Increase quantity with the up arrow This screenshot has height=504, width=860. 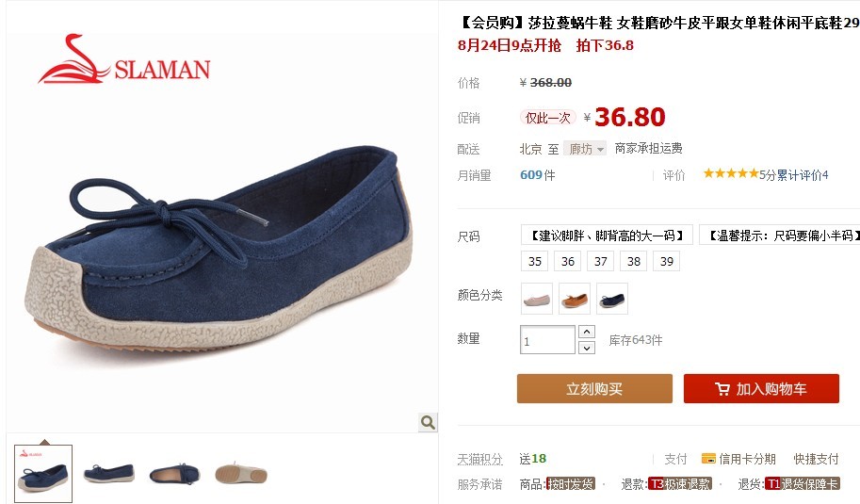click(587, 332)
